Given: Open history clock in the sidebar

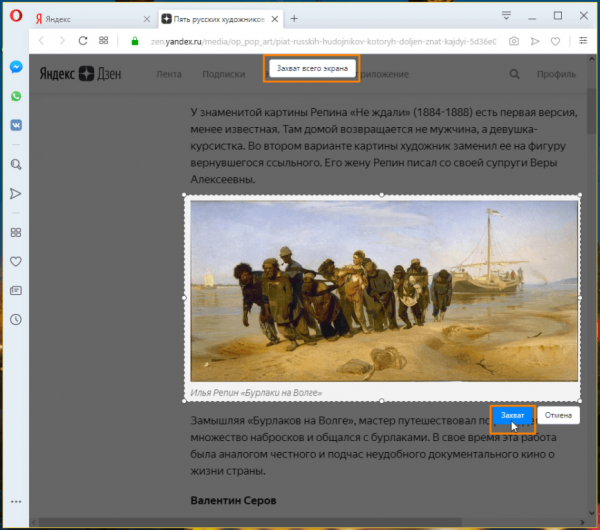Looking at the screenshot, I should coord(16,320).
